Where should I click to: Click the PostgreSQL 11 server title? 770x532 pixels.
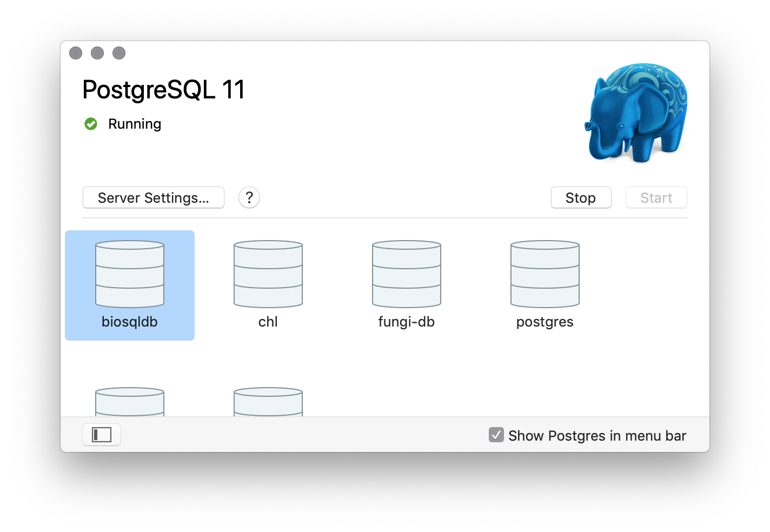164,90
